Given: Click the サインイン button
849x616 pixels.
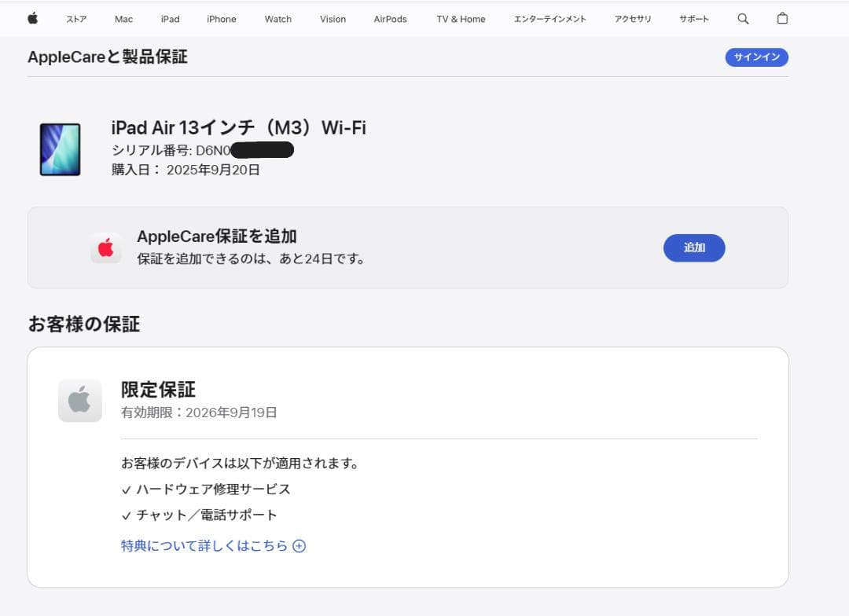Looking at the screenshot, I should (755, 57).
